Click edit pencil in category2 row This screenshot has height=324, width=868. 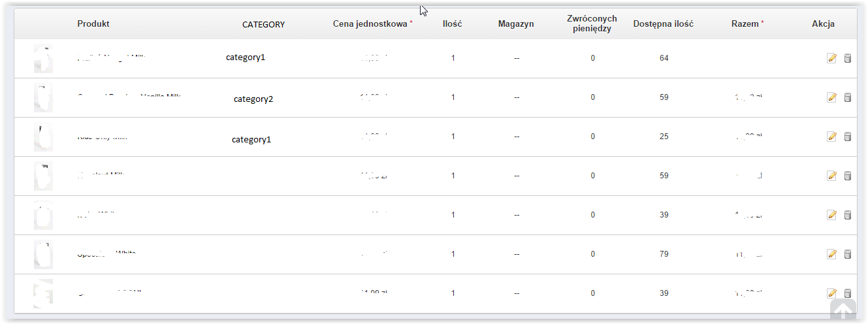831,97
